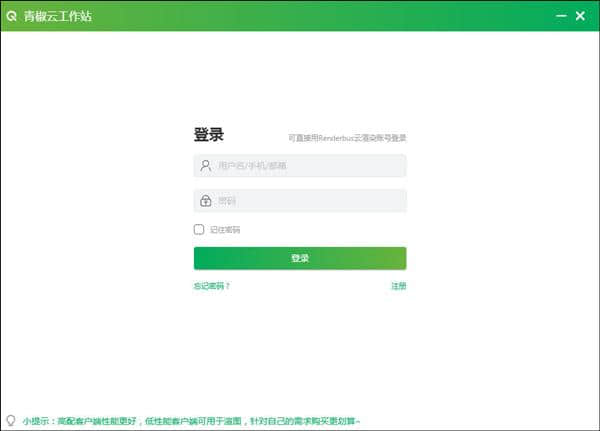This screenshot has width=600, height=431.
Task: Enable the 记住密码 checkbox
Action: [199, 229]
